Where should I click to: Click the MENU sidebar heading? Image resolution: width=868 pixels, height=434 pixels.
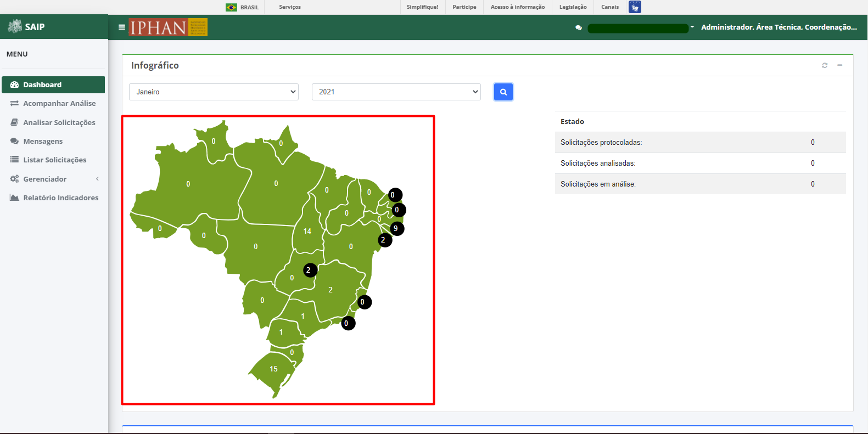coord(17,54)
